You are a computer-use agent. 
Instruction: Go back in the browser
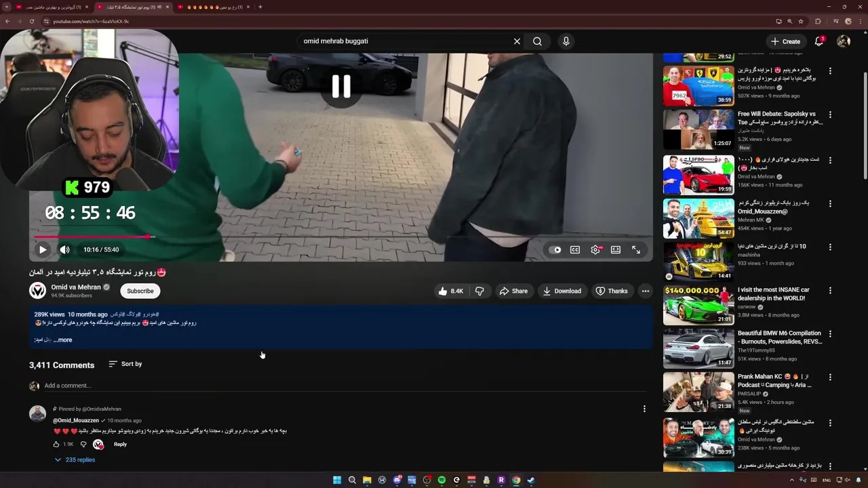point(7,21)
